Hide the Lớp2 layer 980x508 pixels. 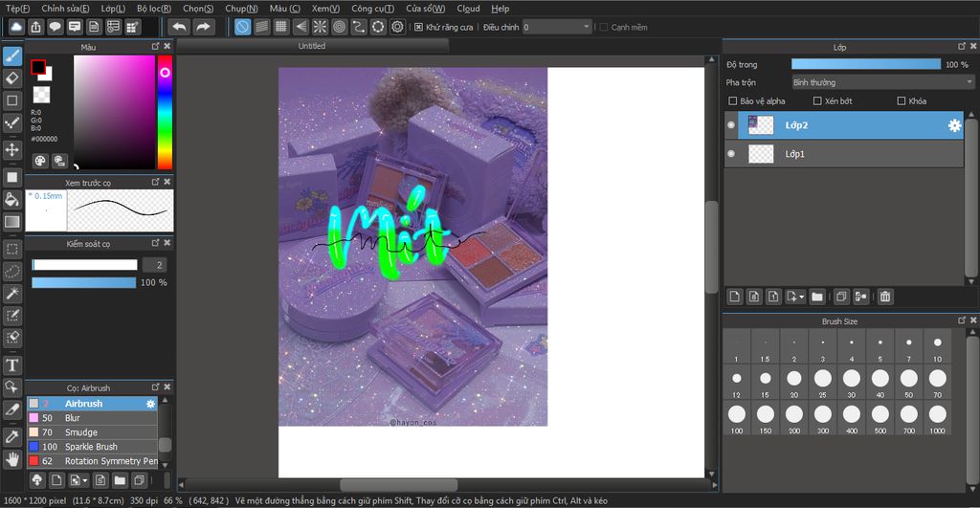(x=731, y=125)
